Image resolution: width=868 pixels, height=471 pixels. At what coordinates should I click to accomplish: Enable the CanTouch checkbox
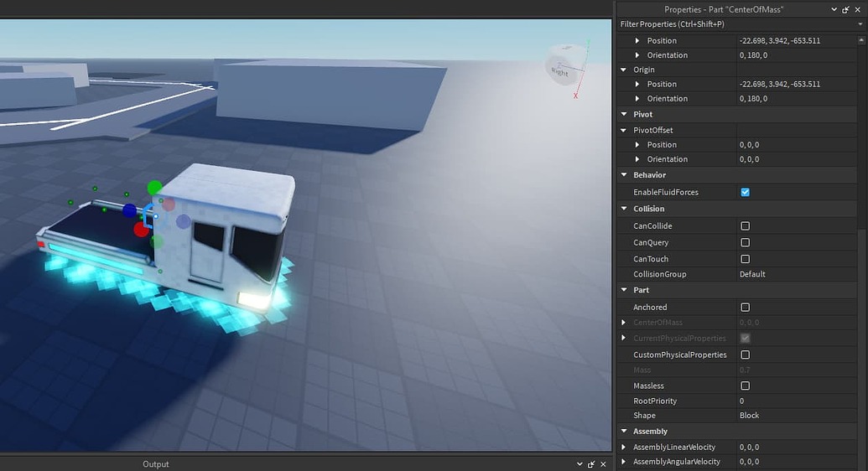745,259
